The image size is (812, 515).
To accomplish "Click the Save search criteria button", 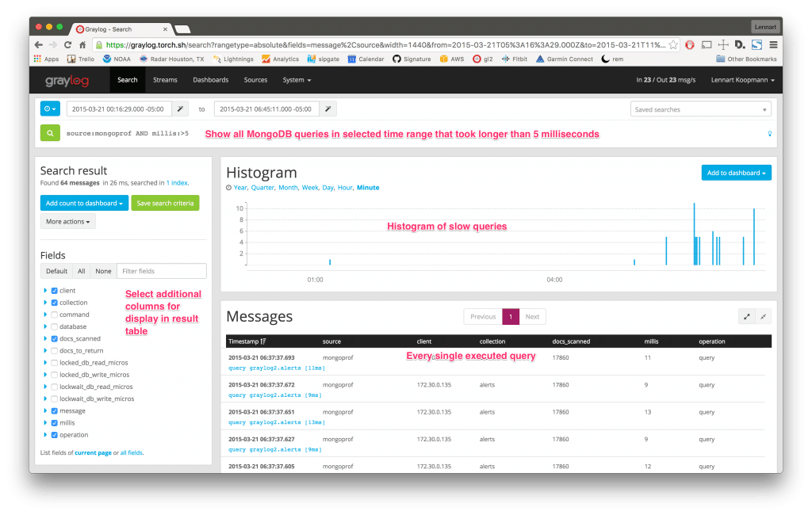I will point(165,204).
